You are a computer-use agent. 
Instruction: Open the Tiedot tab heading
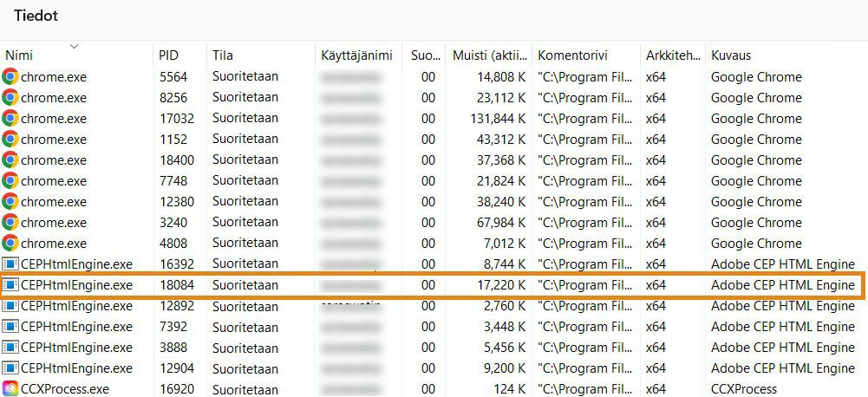coord(36,16)
